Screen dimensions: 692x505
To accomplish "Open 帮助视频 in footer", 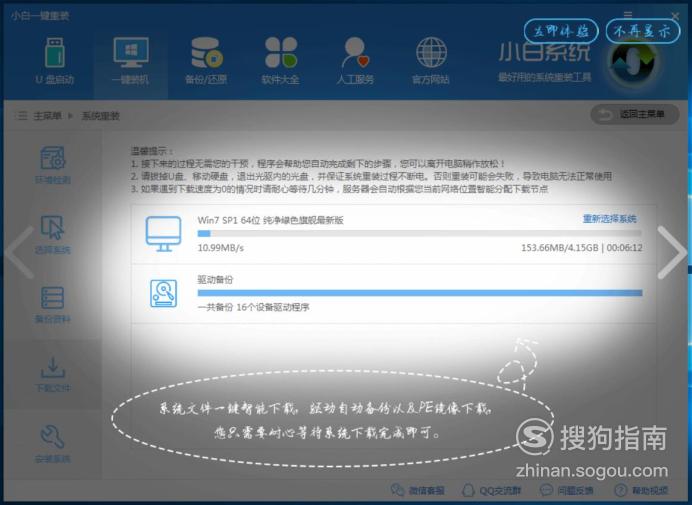I will pyautogui.click(x=641, y=490).
